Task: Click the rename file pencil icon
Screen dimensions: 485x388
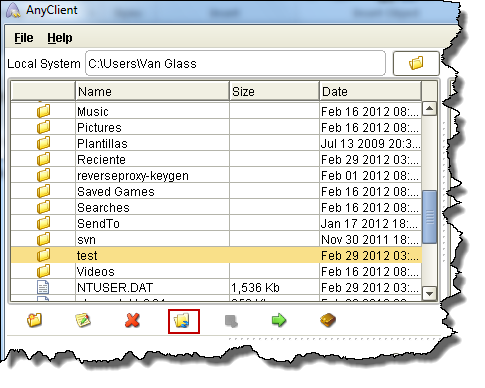Action: (83, 320)
